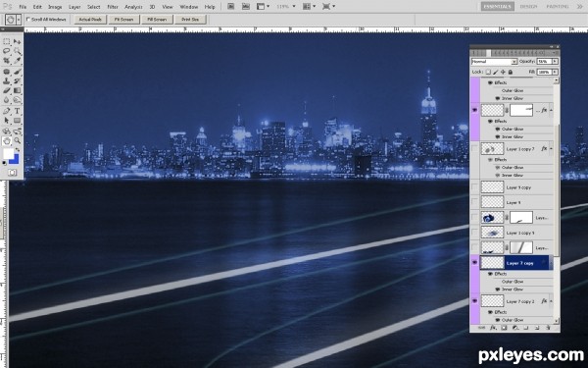Click the create new layer icon
This screenshot has width=588, height=368.
click(537, 328)
